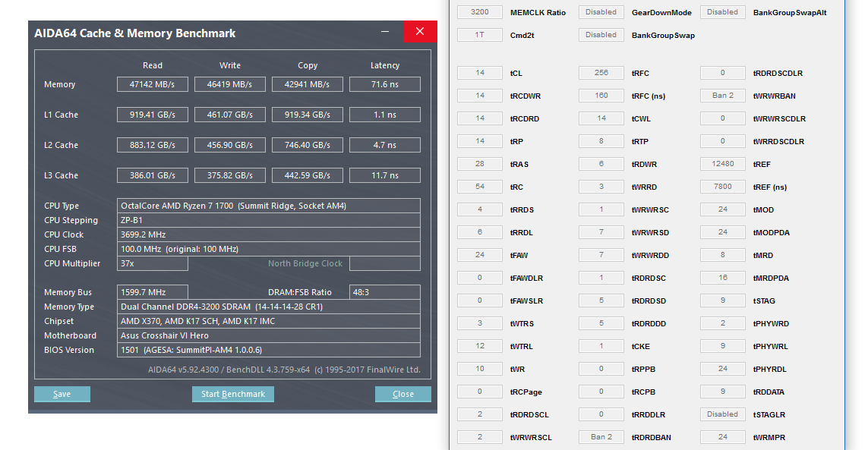This screenshot has height=450, width=868.
Task: Click tFAW value box showing 24
Action: 480,255
